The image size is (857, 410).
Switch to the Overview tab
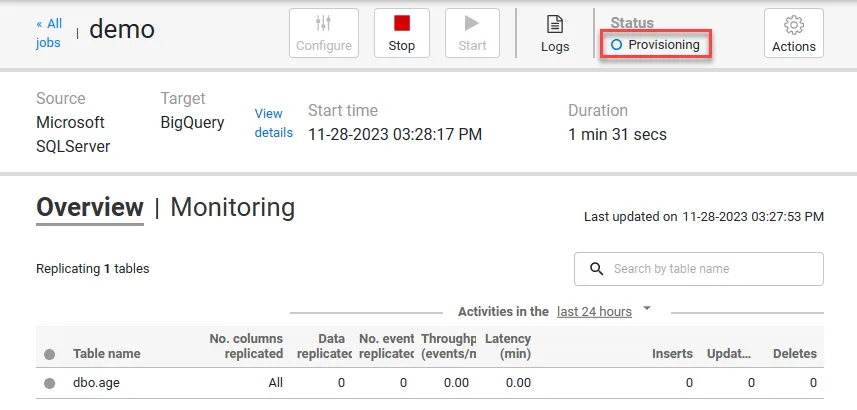(x=90, y=208)
